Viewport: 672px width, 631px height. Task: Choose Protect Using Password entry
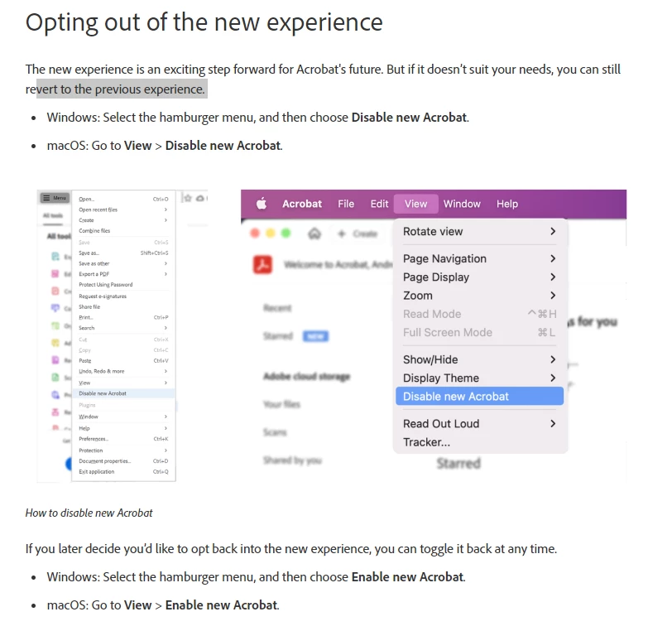tap(123, 284)
